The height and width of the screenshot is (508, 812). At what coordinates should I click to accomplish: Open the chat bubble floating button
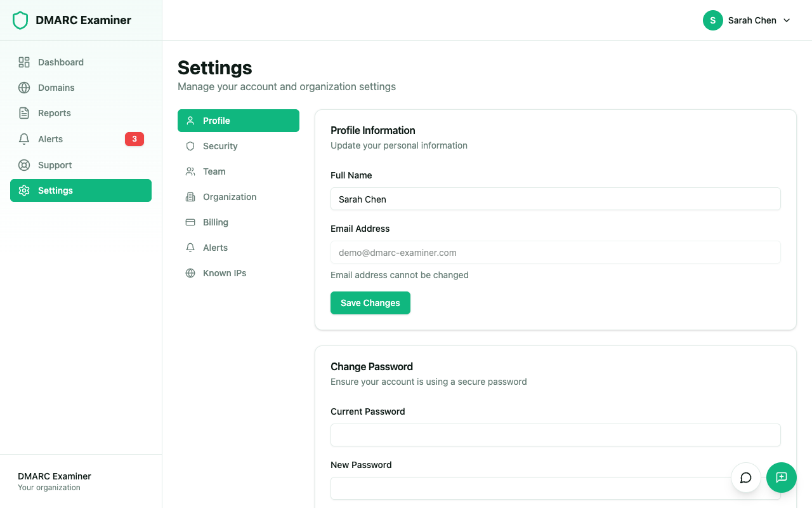(x=746, y=478)
